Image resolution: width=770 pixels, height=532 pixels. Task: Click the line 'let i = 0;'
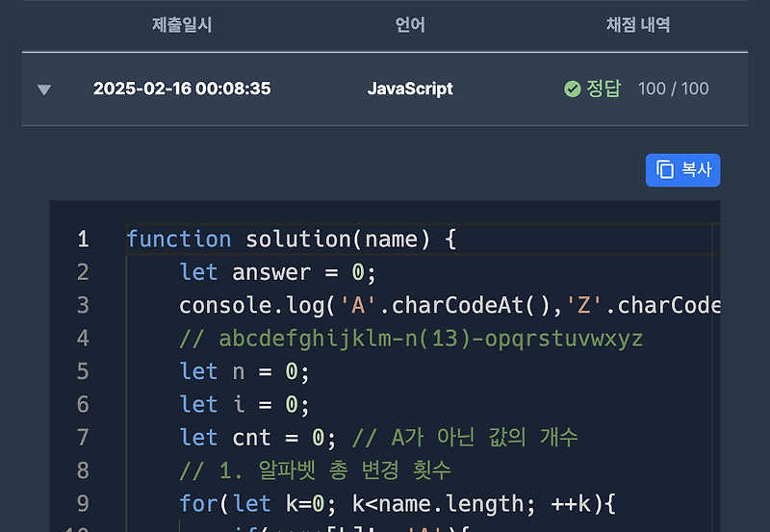pos(244,404)
